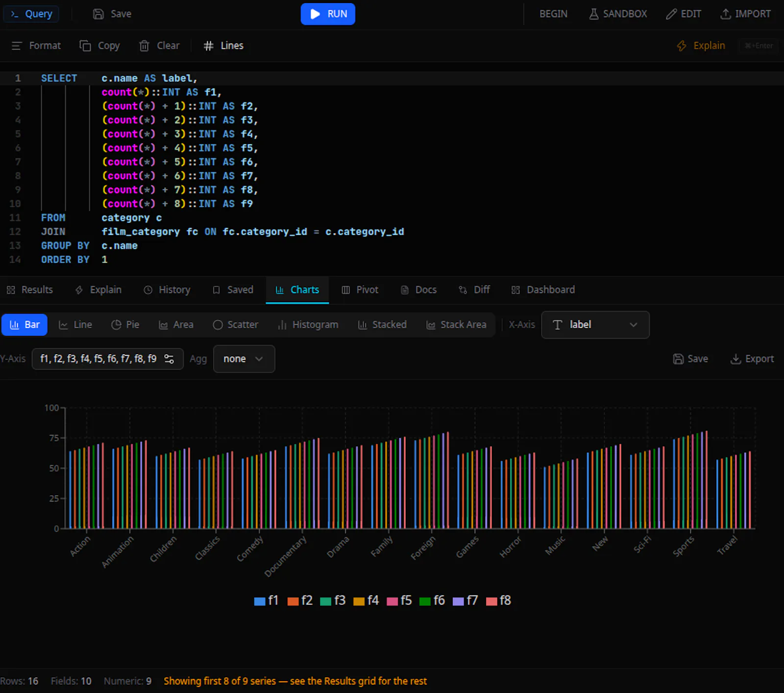The height and width of the screenshot is (693, 784).
Task: Click the IMPORT upload icon
Action: pyautogui.click(x=725, y=14)
